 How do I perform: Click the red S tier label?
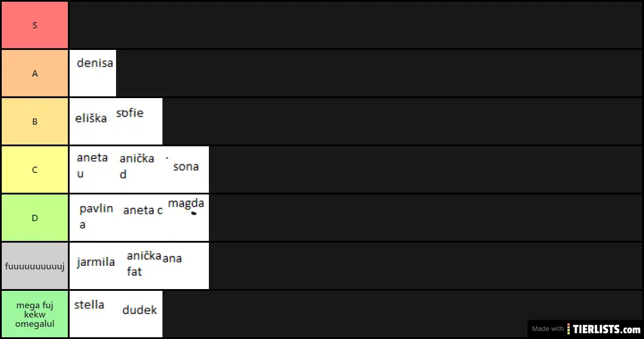coord(35,25)
